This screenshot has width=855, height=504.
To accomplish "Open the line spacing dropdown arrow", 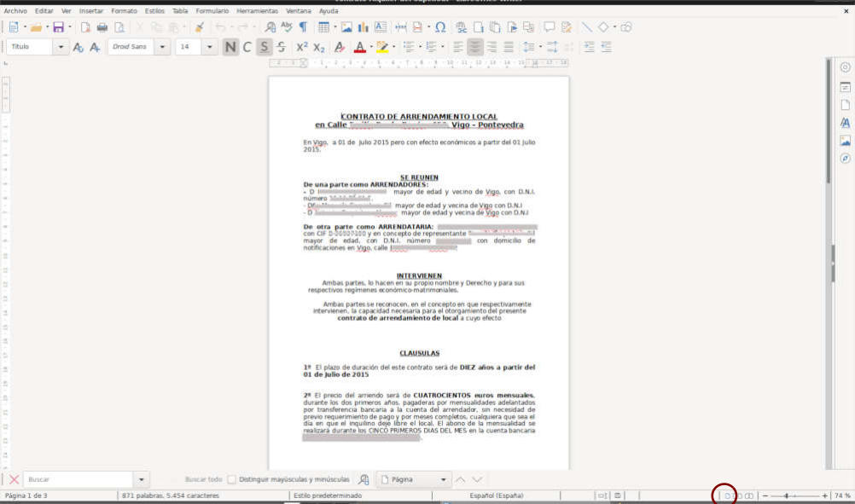I will [540, 48].
